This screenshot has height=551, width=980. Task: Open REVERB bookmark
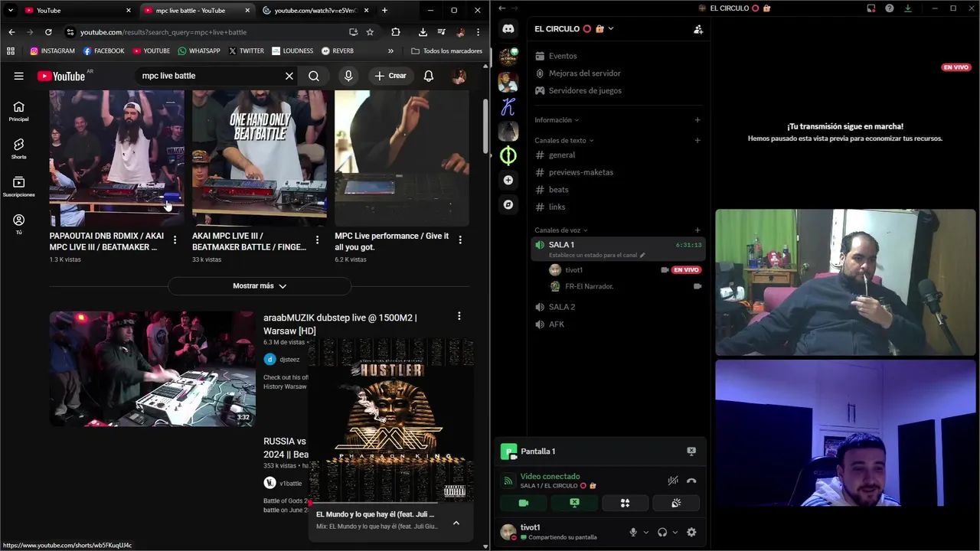[338, 51]
